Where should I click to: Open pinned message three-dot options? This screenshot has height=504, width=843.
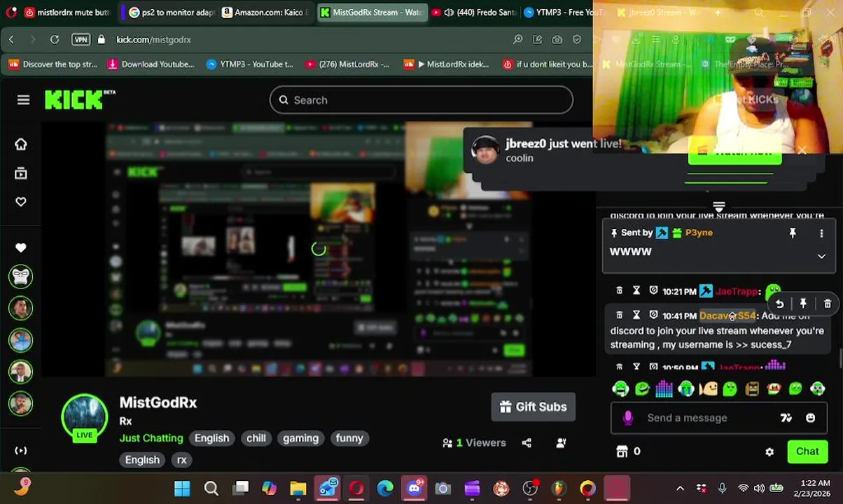[821, 233]
